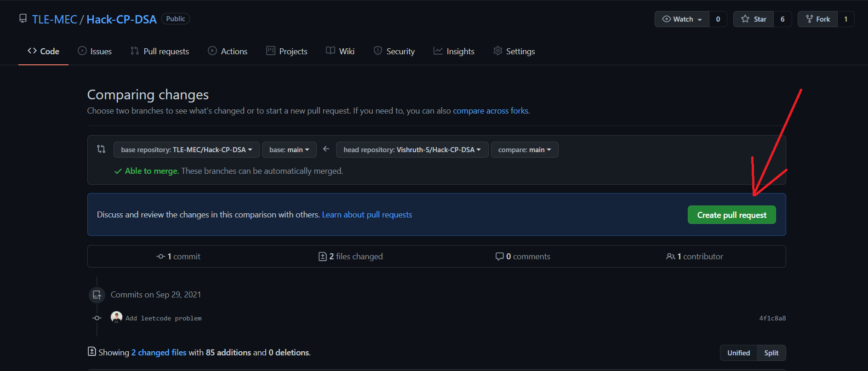Click the Watch eye icon

click(x=666, y=19)
